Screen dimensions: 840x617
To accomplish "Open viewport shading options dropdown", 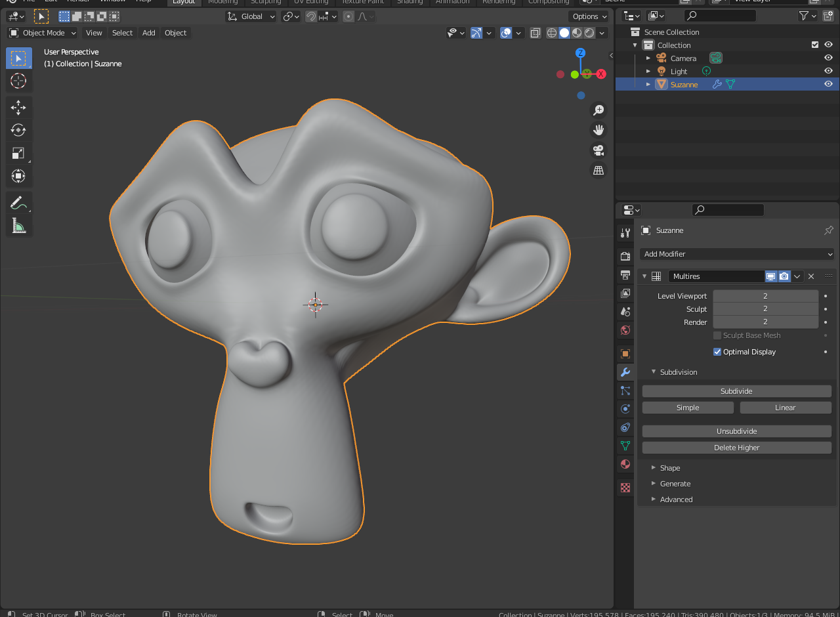I will (x=602, y=33).
